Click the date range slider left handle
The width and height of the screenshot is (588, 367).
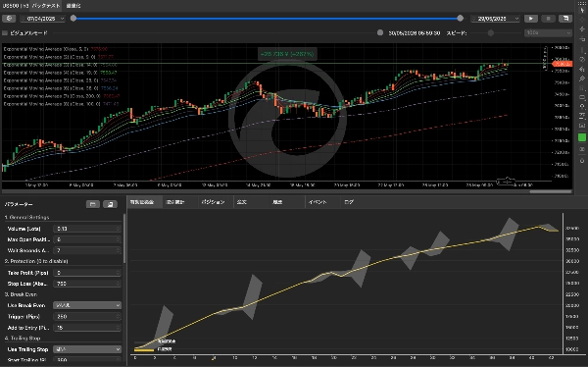[73, 18]
